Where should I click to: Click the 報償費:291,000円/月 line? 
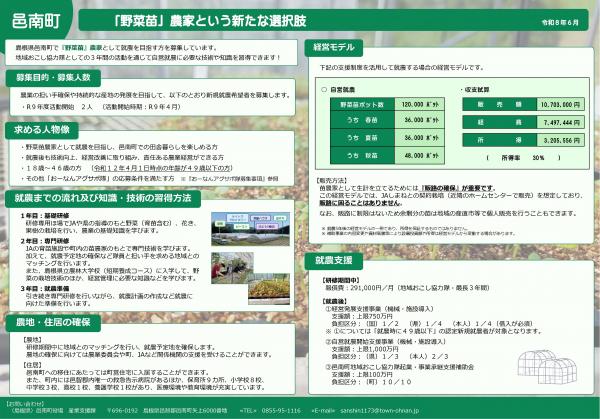click(407, 288)
